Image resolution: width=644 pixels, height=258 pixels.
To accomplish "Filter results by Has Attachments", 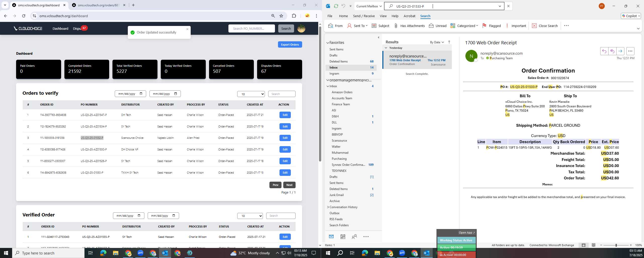I will pos(409,26).
